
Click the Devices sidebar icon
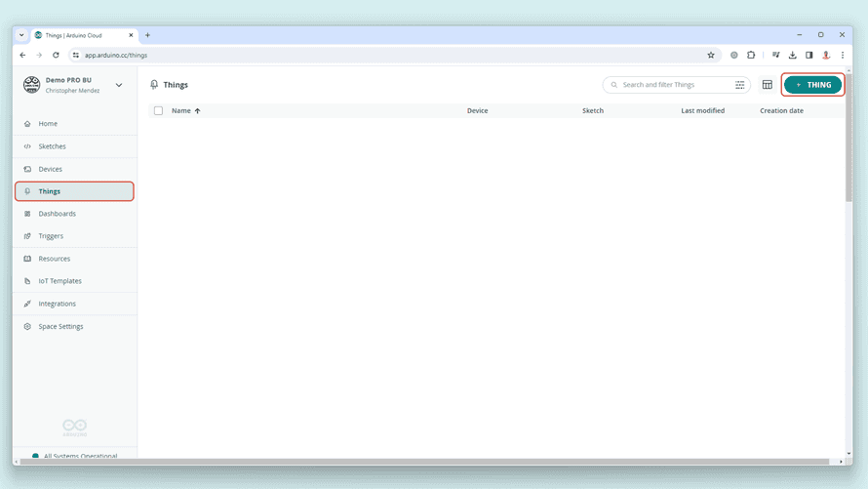[27, 169]
